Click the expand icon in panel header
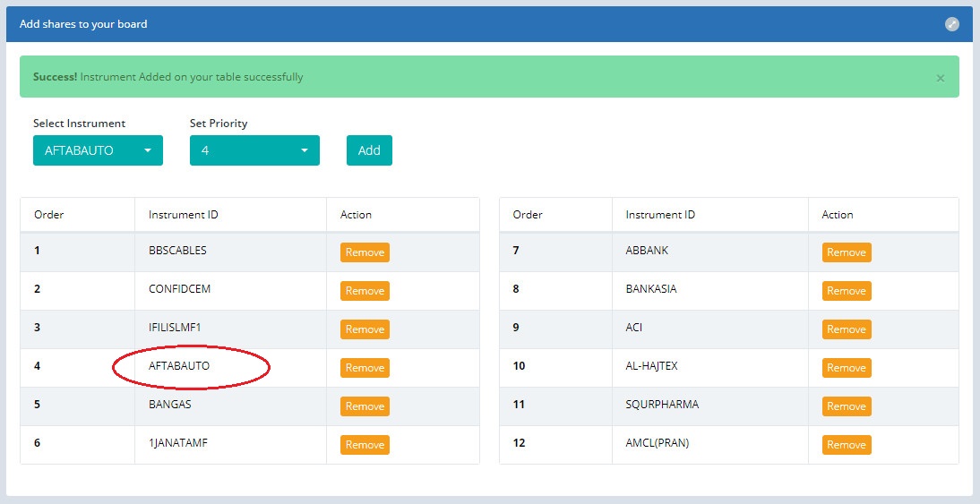980x504 pixels. (x=951, y=24)
